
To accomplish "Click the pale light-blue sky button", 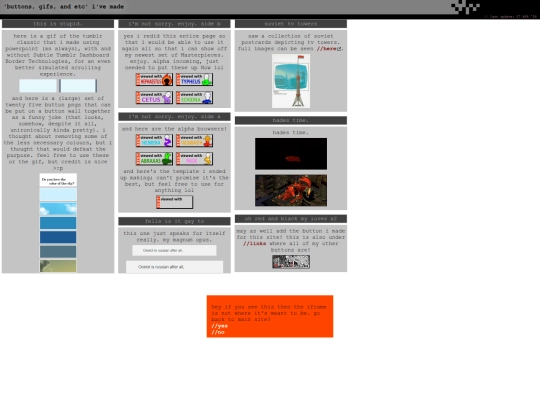I will [x=58, y=195].
